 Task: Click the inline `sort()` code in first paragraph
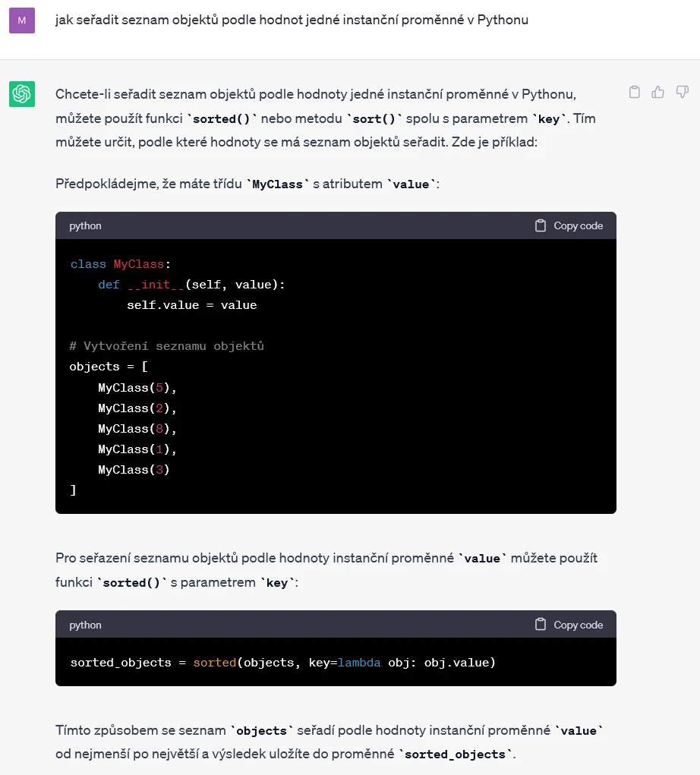click(x=376, y=119)
